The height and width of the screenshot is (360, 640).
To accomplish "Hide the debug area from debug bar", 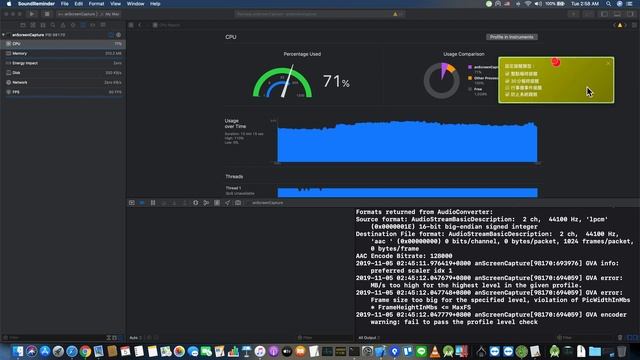I will click(131, 203).
